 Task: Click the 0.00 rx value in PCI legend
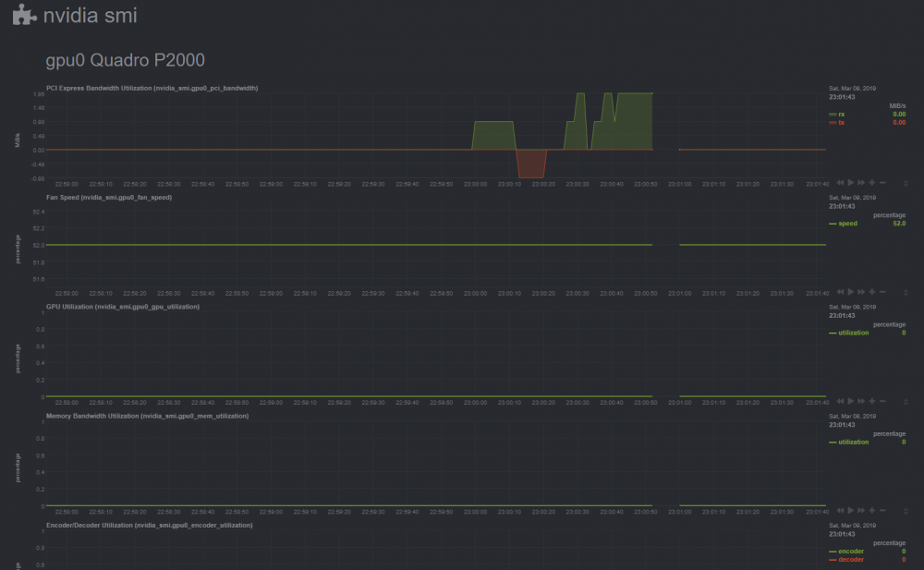899,115
